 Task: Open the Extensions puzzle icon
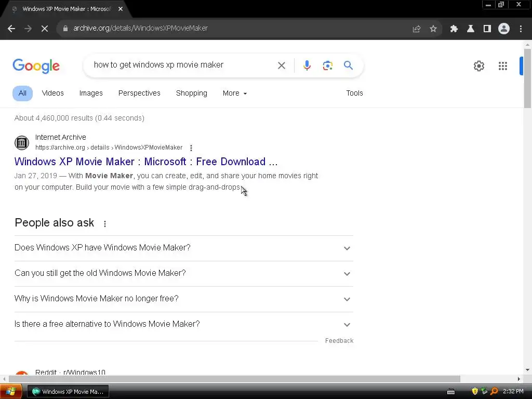(454, 29)
